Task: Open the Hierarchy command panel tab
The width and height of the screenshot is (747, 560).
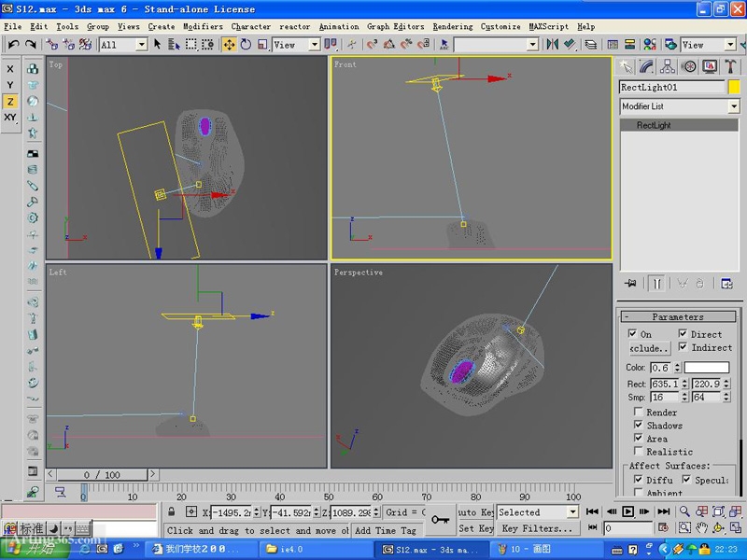Action: tap(668, 66)
